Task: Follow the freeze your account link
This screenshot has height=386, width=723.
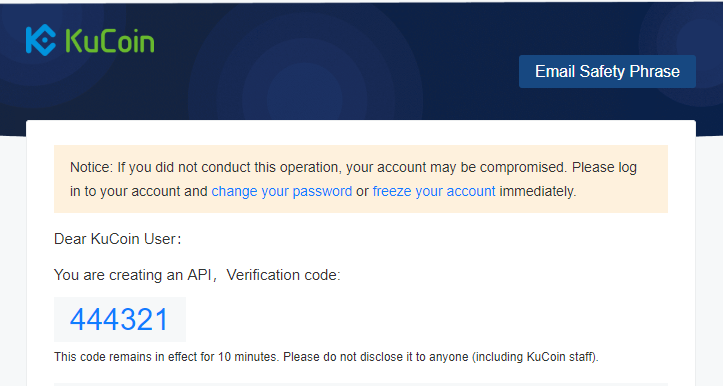Action: pos(434,191)
